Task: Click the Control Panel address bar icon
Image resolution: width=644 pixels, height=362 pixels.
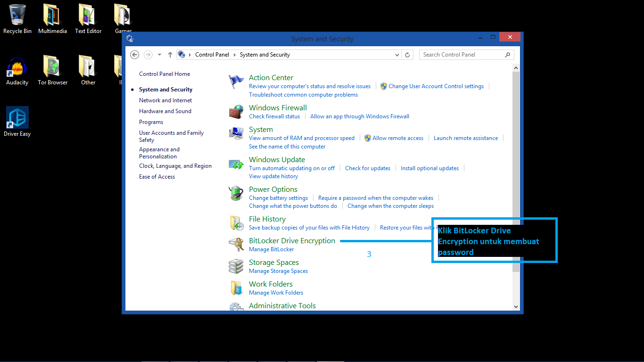Action: pyautogui.click(x=182, y=55)
